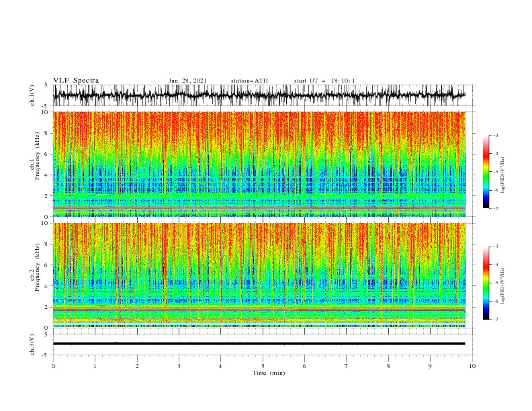Screen dimensions: 532x411
Task: Click the "-3" label on the ch.1 color bar
Action: click(x=495, y=135)
